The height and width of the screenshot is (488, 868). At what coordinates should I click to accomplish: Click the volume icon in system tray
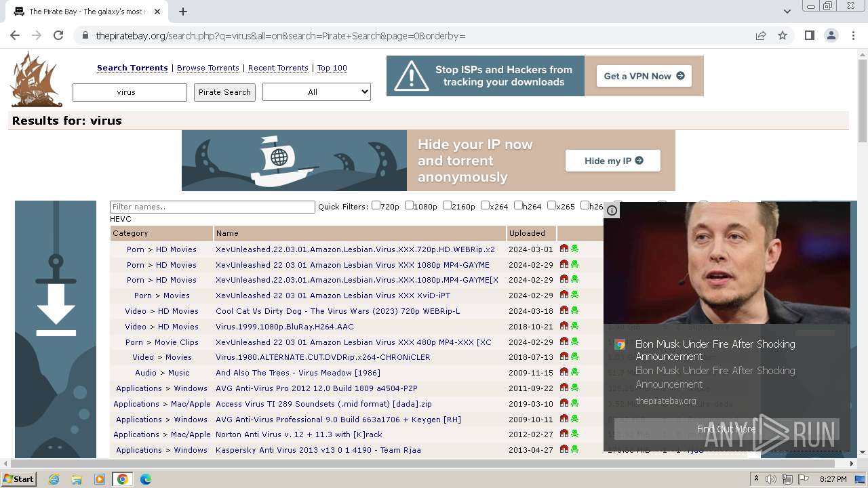point(772,479)
